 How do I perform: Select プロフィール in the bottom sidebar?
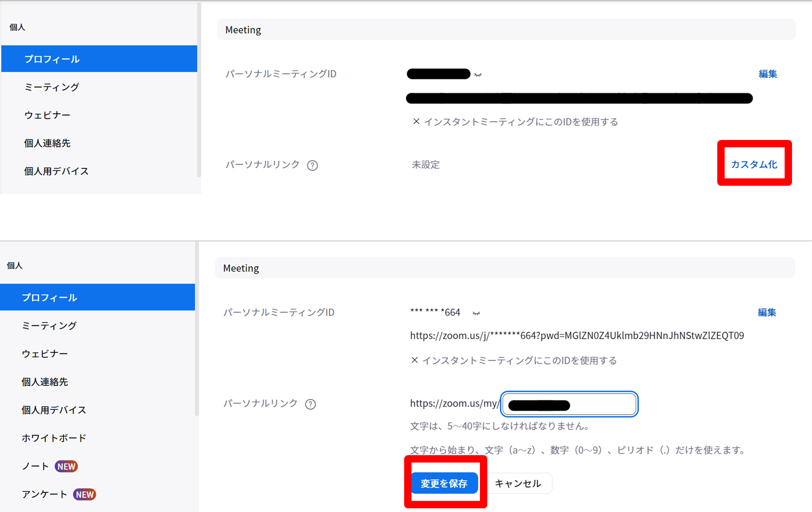[x=97, y=297]
